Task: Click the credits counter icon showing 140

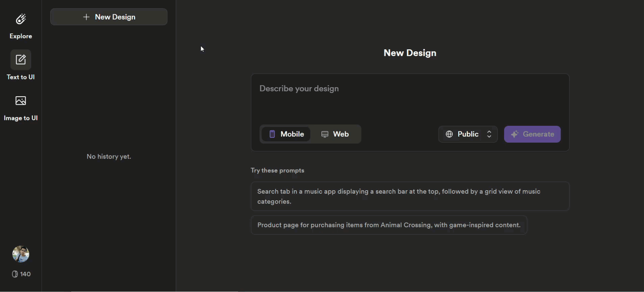Action: (15, 274)
